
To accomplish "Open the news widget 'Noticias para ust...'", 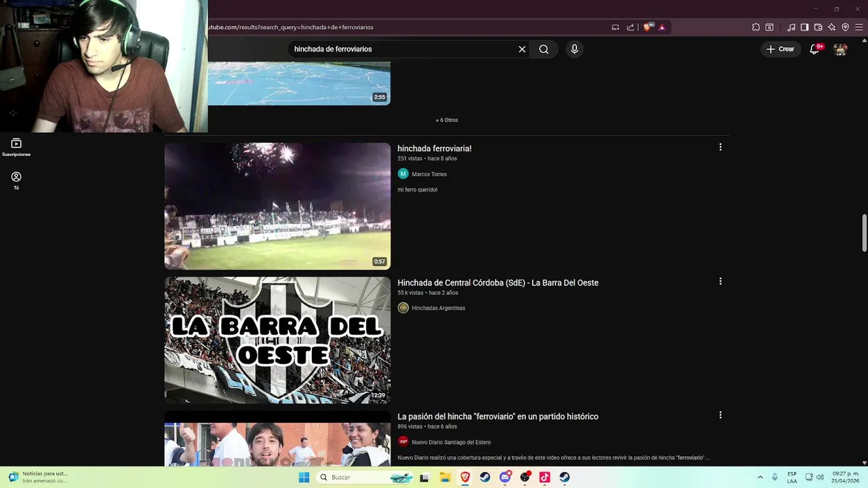I will 38,477.
